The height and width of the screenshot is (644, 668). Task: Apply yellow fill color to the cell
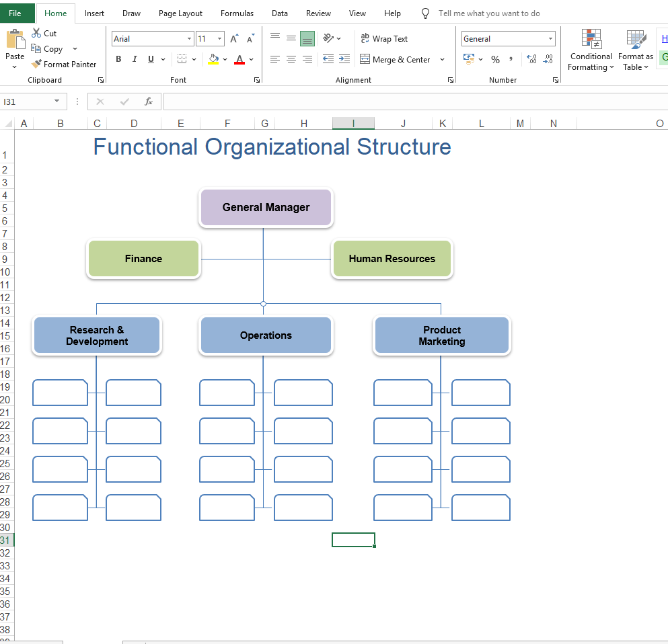click(213, 59)
